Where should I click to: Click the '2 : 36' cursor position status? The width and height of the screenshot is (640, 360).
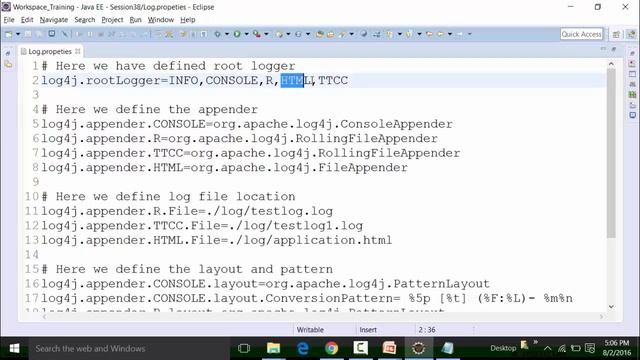[427, 330]
